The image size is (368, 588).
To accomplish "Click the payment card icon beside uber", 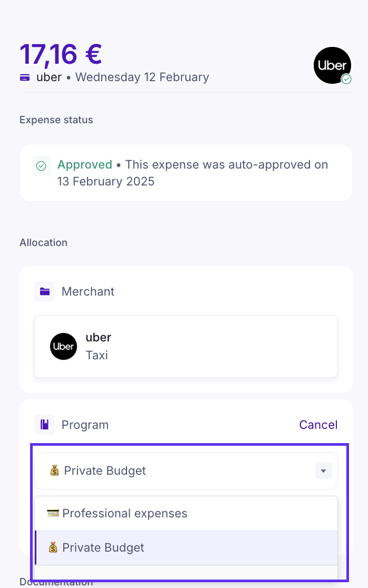I will (x=24, y=77).
